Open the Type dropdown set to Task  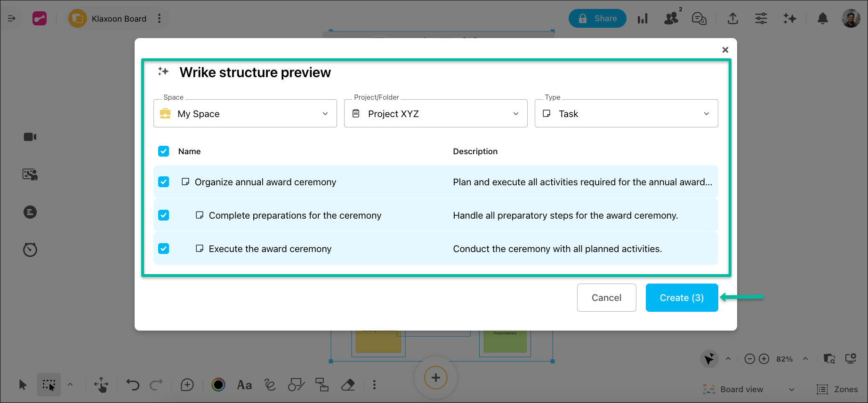(626, 114)
